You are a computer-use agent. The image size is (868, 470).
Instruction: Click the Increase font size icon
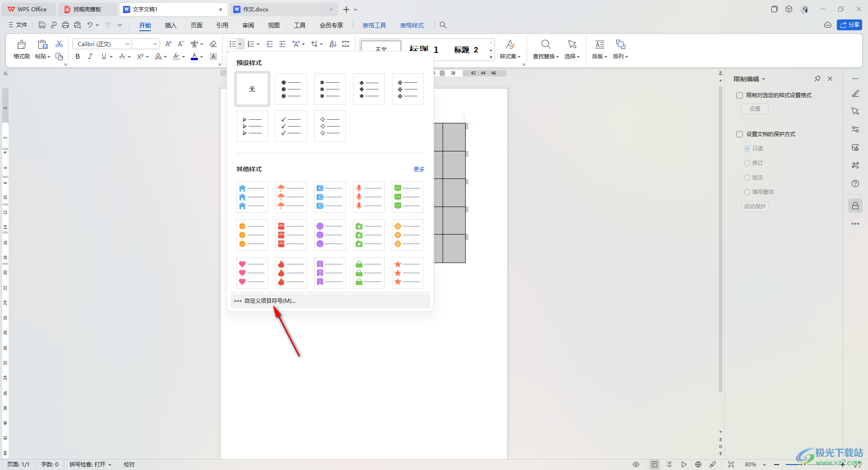(x=168, y=44)
